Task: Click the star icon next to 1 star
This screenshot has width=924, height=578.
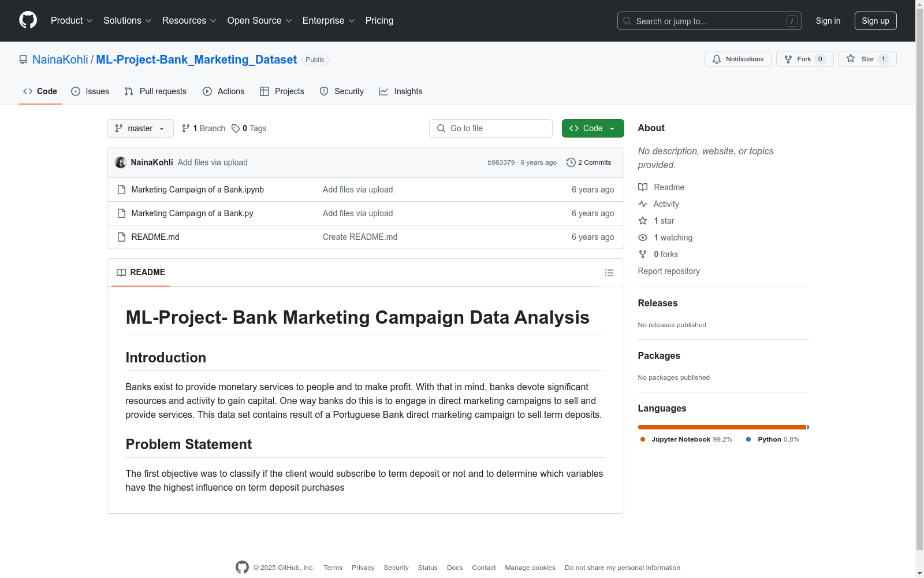Action: click(643, 221)
